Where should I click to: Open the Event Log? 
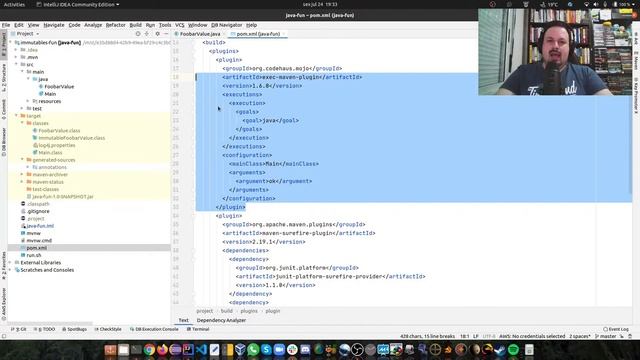click(x=616, y=329)
